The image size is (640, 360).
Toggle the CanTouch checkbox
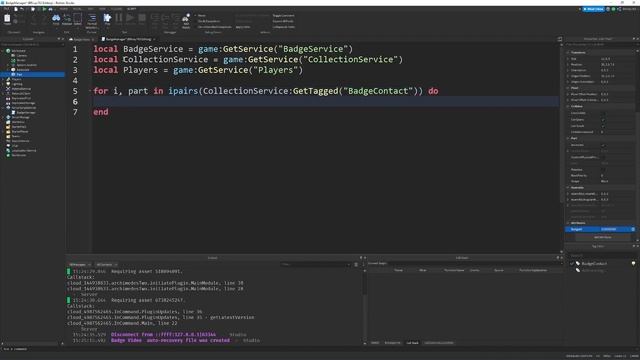[603, 126]
